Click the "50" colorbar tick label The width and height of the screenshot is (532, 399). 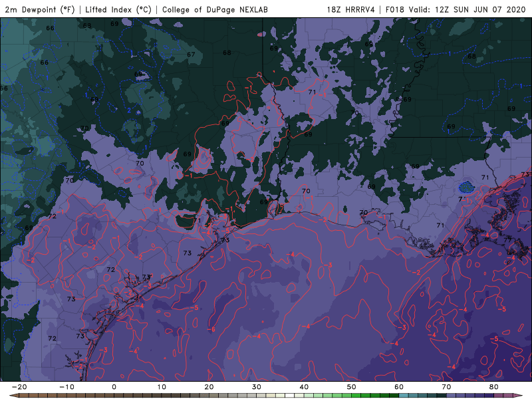[352, 387]
